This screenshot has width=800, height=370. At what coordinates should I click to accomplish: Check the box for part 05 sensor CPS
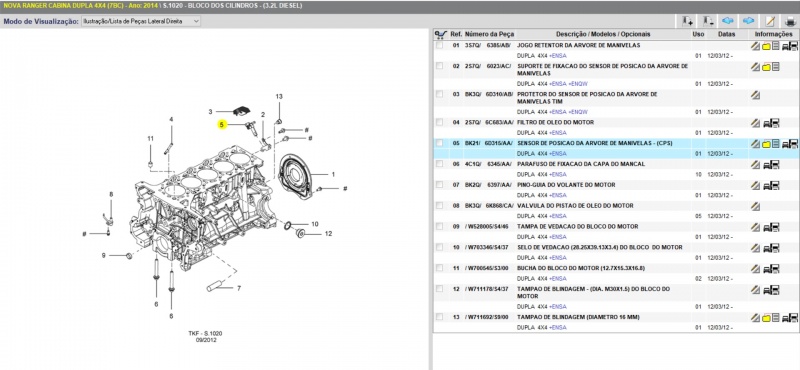point(439,143)
